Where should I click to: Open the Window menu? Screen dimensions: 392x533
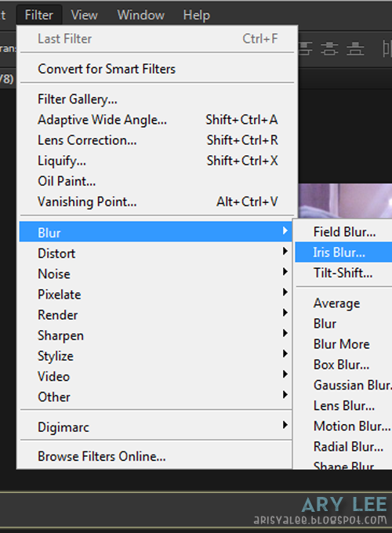[x=141, y=15]
